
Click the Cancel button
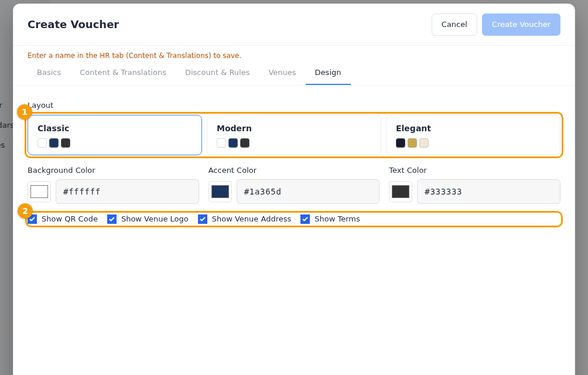pos(454,25)
